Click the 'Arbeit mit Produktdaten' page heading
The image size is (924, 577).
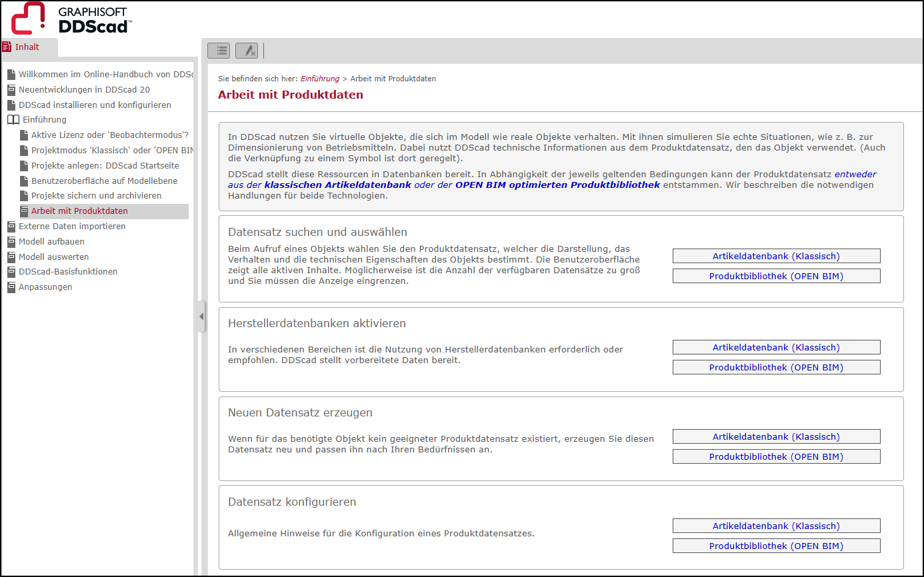click(x=291, y=95)
